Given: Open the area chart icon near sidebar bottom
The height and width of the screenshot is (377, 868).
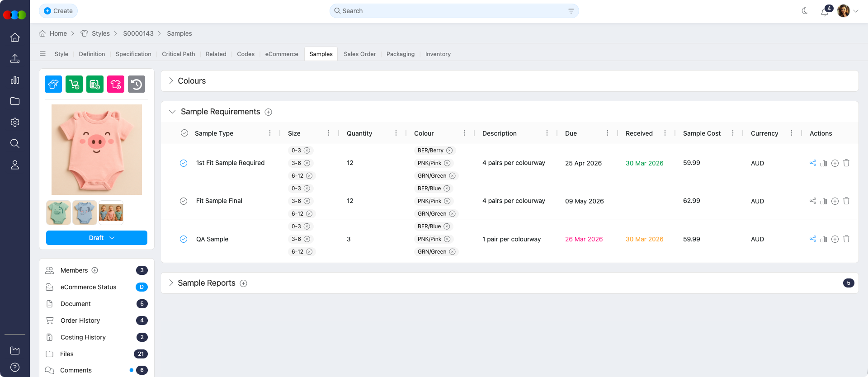Looking at the screenshot, I should click(15, 350).
